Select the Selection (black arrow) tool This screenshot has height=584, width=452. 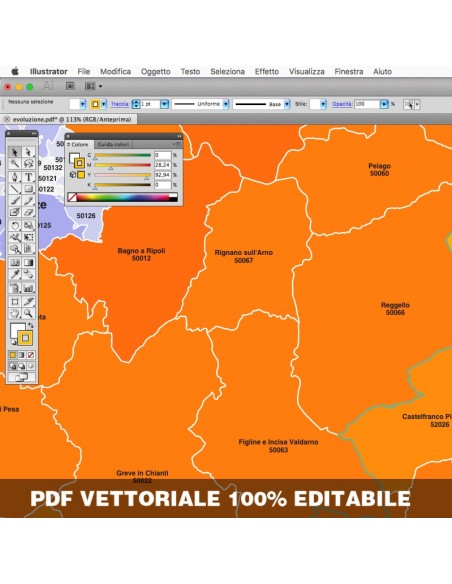(x=15, y=152)
